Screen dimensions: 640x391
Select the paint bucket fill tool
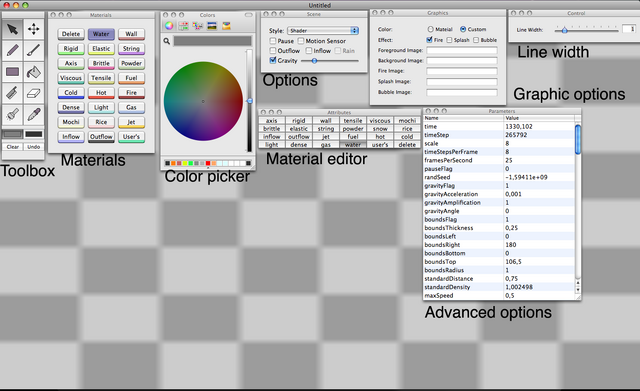point(33,72)
